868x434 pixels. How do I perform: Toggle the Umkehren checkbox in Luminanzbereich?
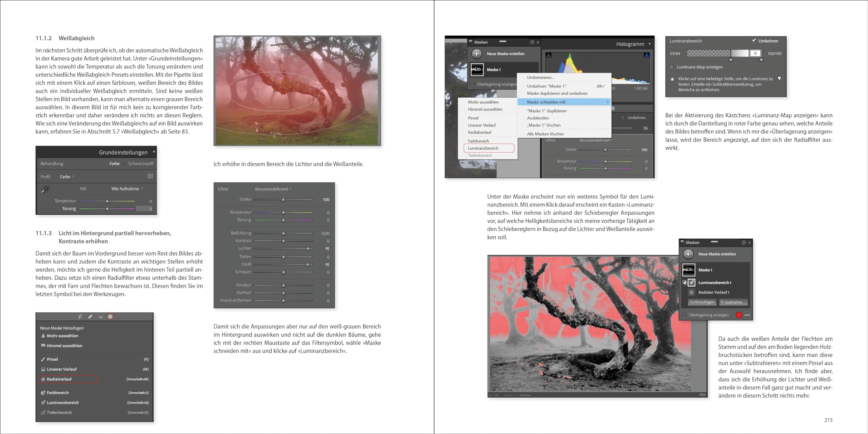click(754, 40)
